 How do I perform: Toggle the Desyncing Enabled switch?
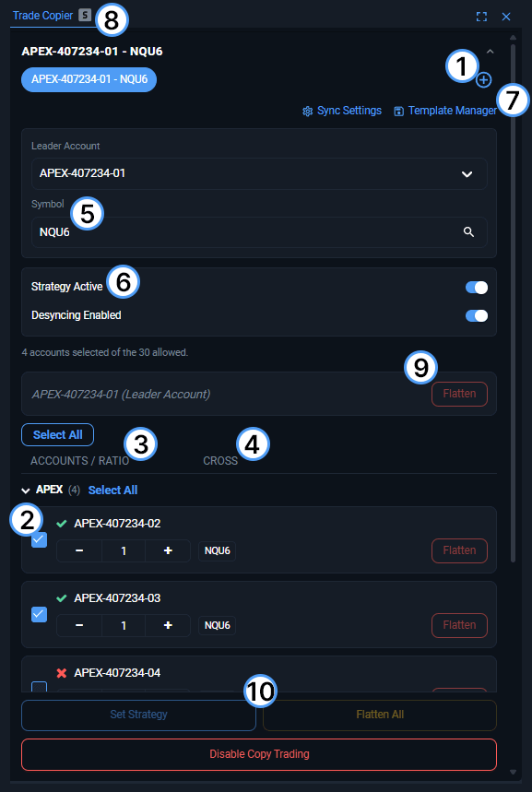click(x=477, y=315)
